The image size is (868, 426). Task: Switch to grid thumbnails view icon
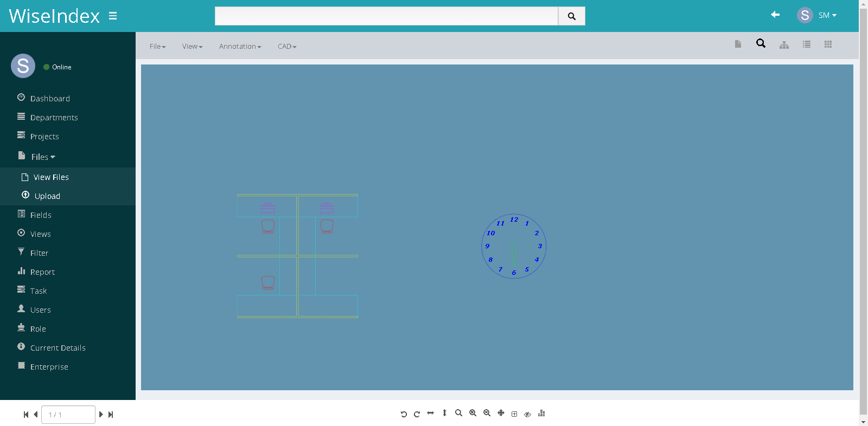tap(828, 44)
